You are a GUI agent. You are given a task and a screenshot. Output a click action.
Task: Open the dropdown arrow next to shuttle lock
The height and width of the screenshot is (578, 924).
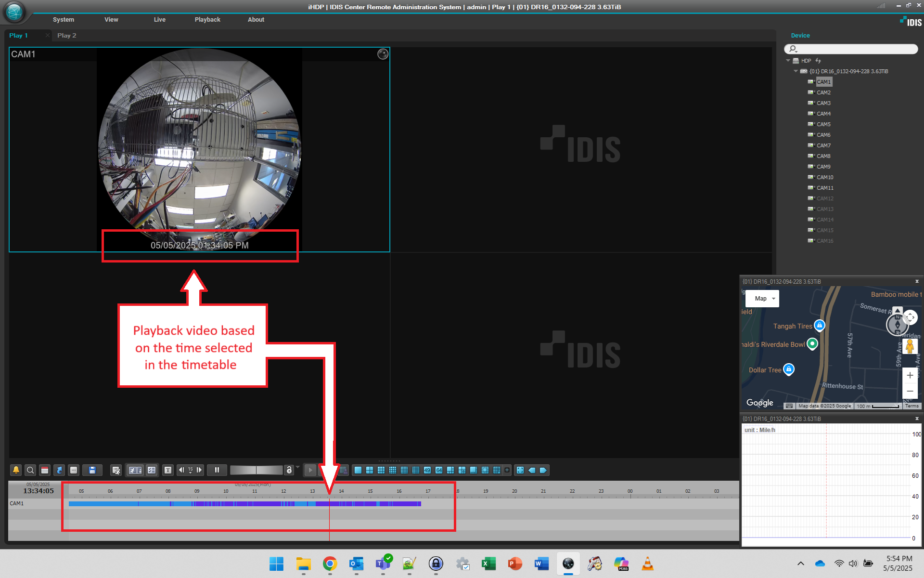point(297,467)
